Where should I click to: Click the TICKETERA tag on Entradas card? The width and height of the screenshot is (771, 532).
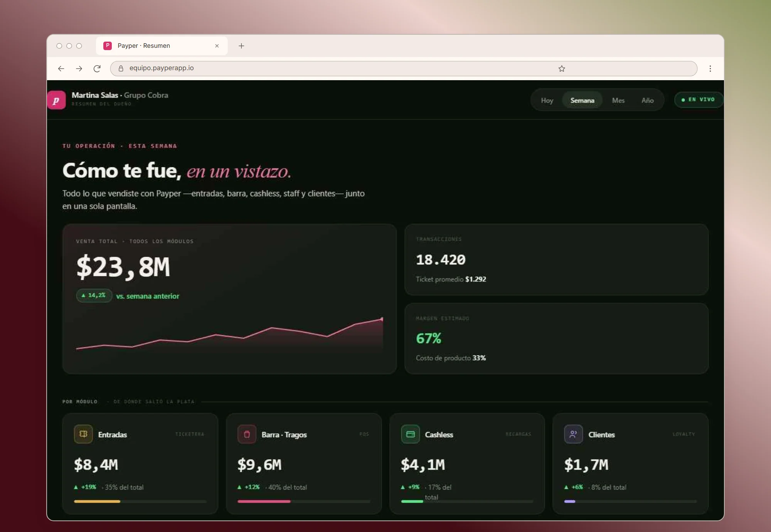coord(190,434)
